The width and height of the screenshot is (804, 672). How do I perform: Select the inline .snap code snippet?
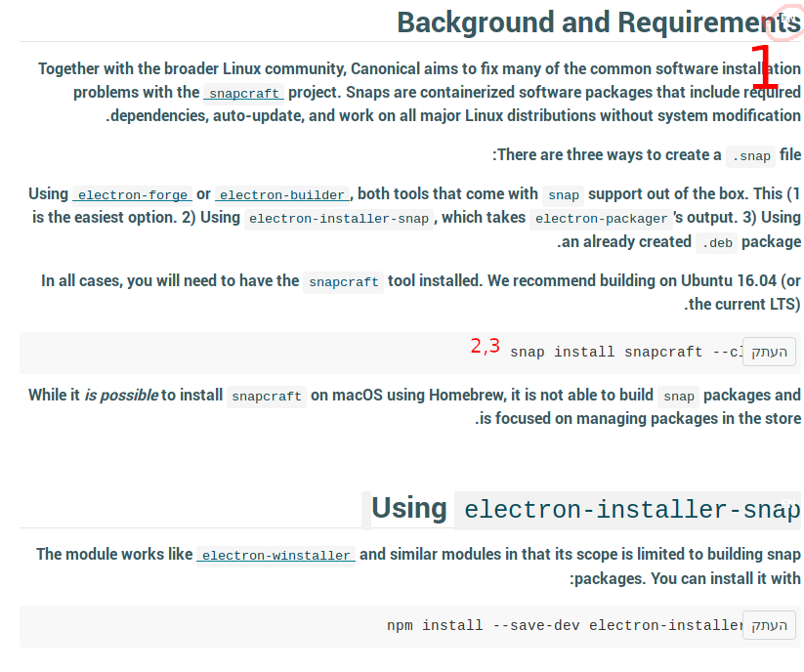pos(749,154)
